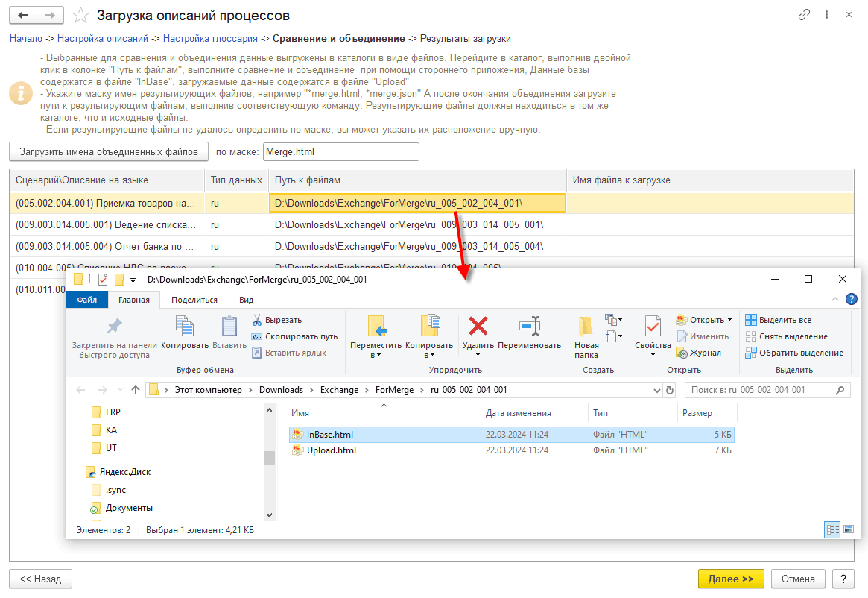Image resolution: width=868 pixels, height=598 pixels.
Task: Click Вырезать scissors in Explorer ribbon
Action: (x=276, y=320)
